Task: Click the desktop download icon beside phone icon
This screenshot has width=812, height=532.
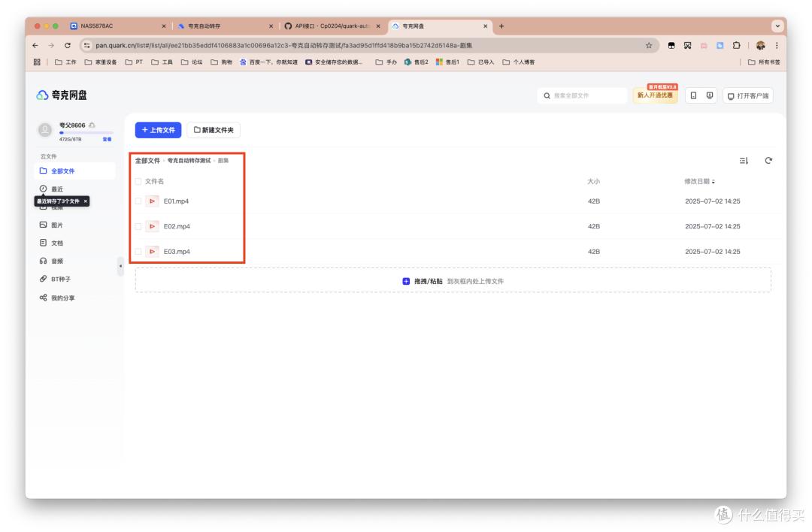Action: pos(709,95)
